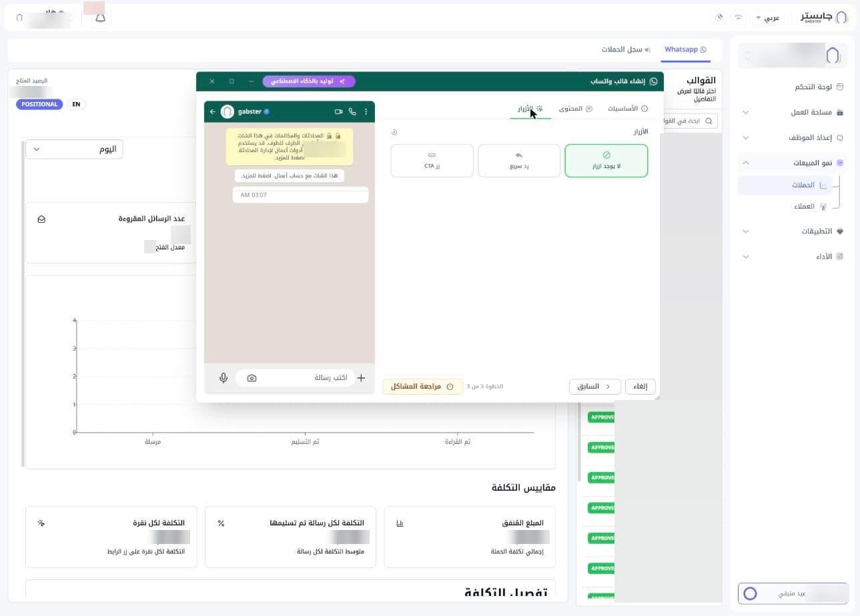Select the رد سريع button type
The image size is (860, 616).
(x=519, y=161)
